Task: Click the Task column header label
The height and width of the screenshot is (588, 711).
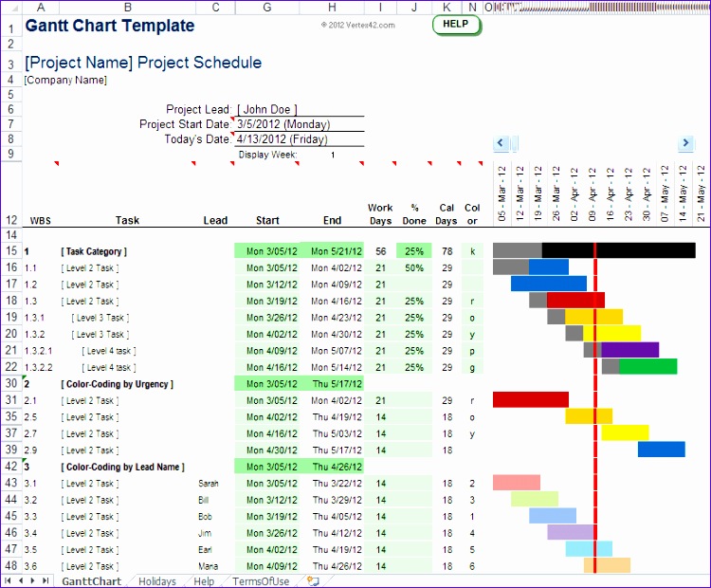Action: (127, 220)
